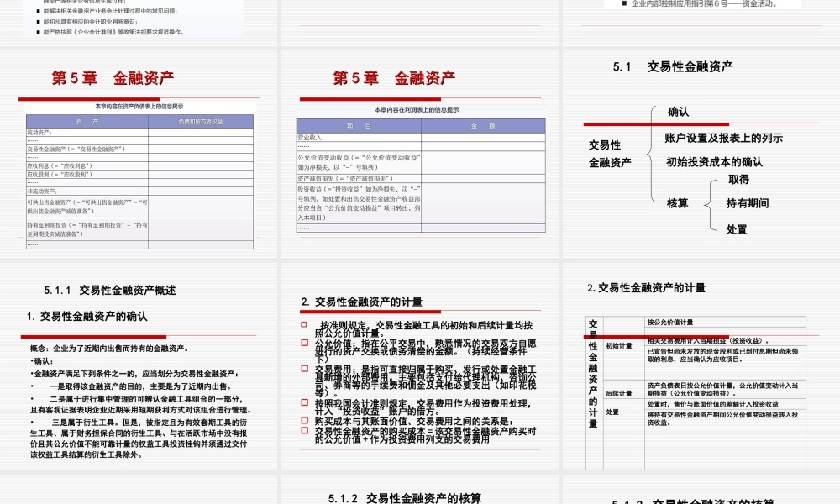Screen dimensions: 840x504
Task: Click the 金额 column header
Action: click(x=483, y=125)
